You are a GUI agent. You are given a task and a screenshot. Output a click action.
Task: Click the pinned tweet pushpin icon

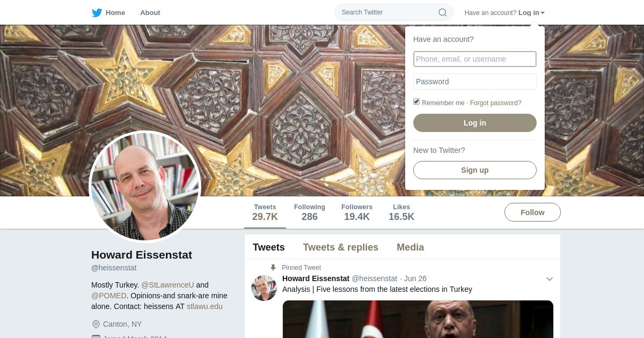(273, 268)
